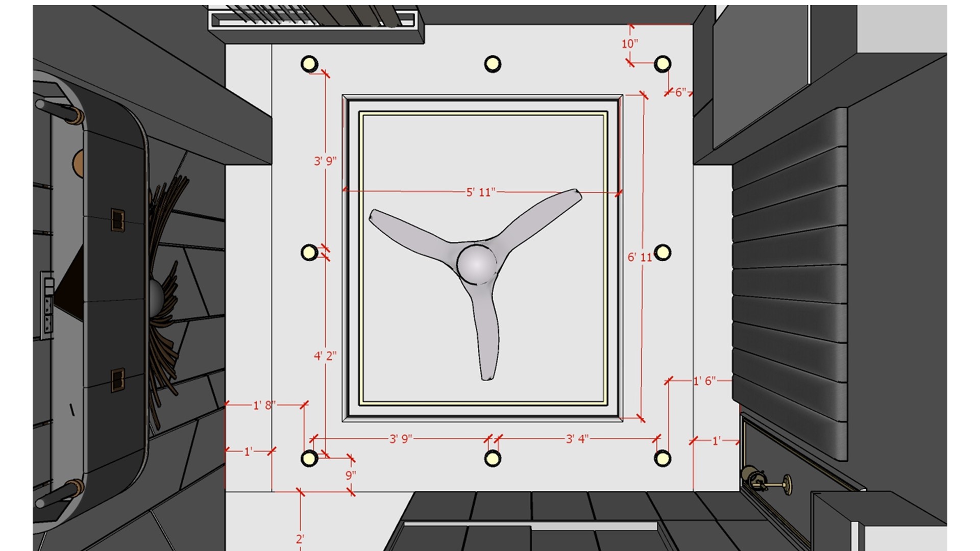Click the recessed light at the 9" dimension
The height and width of the screenshot is (551, 980).
(x=308, y=458)
